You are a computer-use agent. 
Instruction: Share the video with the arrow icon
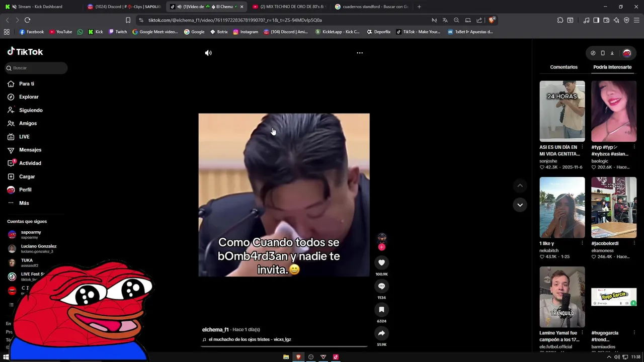[x=381, y=333]
